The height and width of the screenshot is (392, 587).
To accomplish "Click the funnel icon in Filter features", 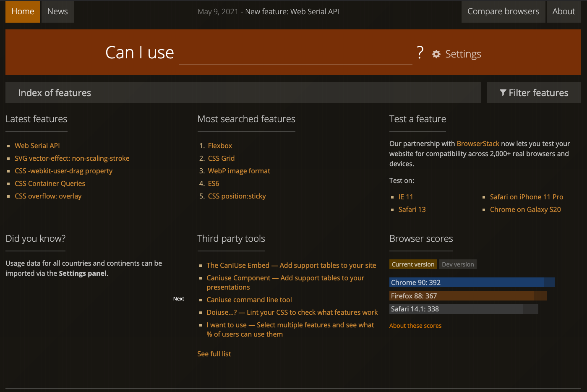I will pos(503,93).
